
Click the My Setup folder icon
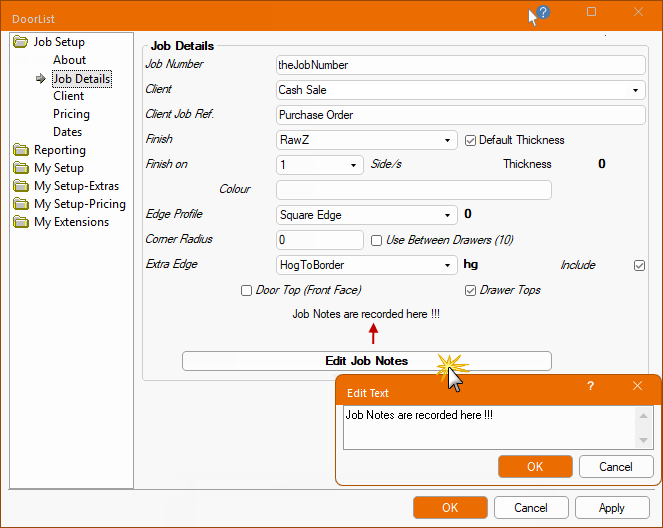point(21,168)
